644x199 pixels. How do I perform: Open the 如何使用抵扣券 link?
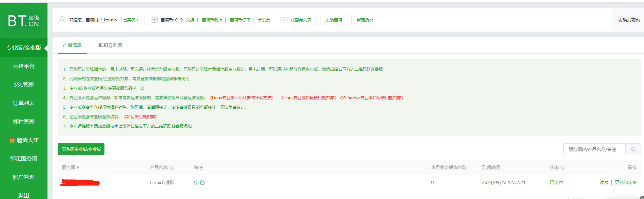pos(140,117)
